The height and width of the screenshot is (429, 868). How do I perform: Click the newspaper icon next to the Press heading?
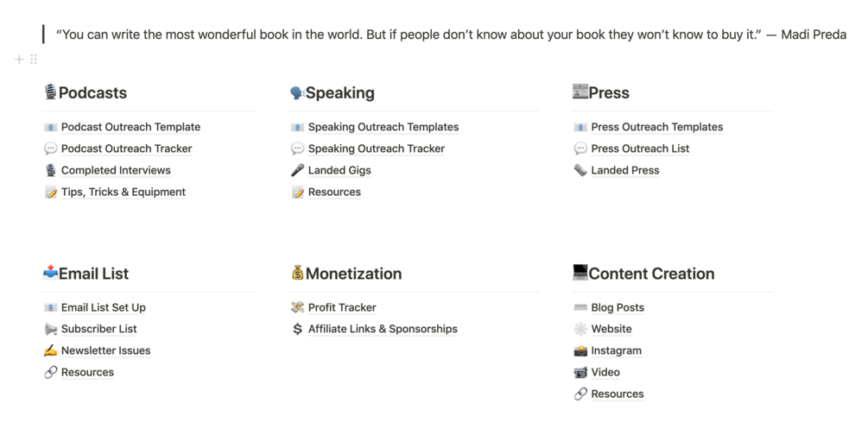point(580,92)
